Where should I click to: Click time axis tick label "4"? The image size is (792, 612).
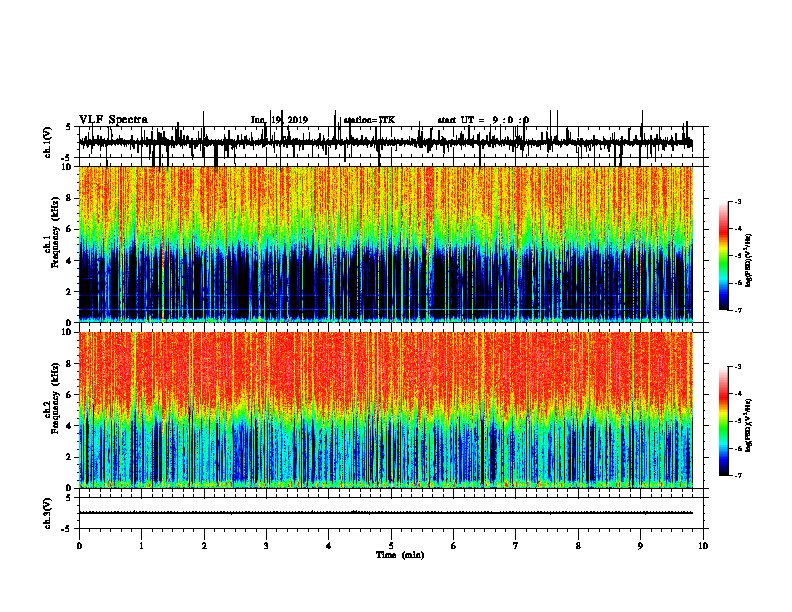pyautogui.click(x=329, y=546)
